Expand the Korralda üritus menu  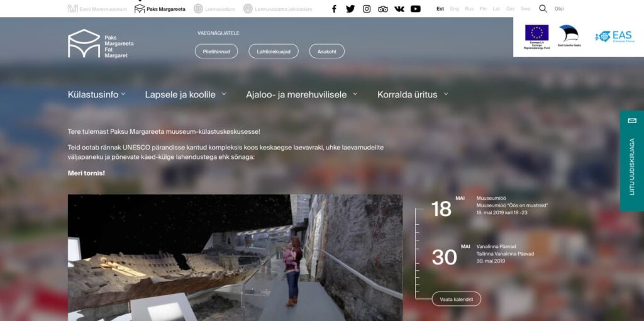[x=413, y=95]
